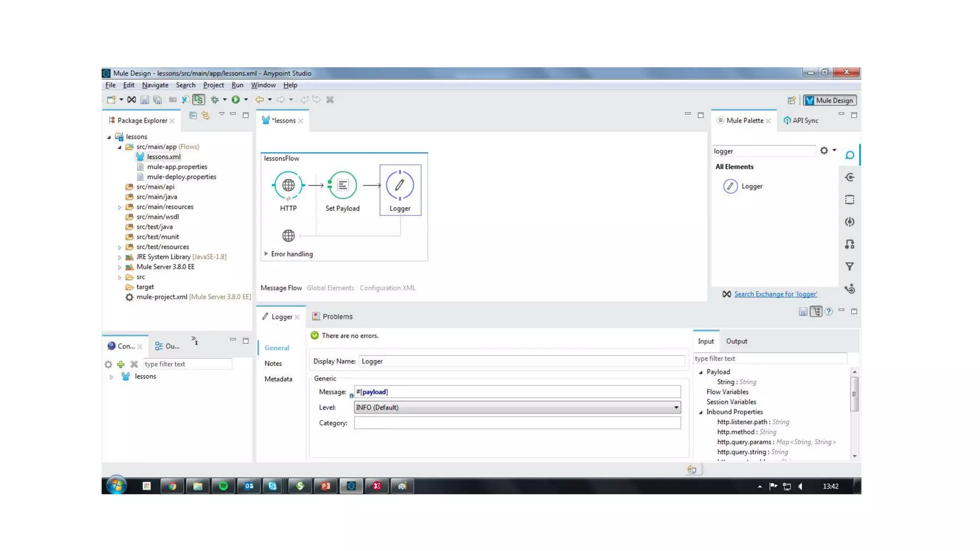The height and width of the screenshot is (551, 980).
Task: Click the Category input field
Action: [517, 423]
